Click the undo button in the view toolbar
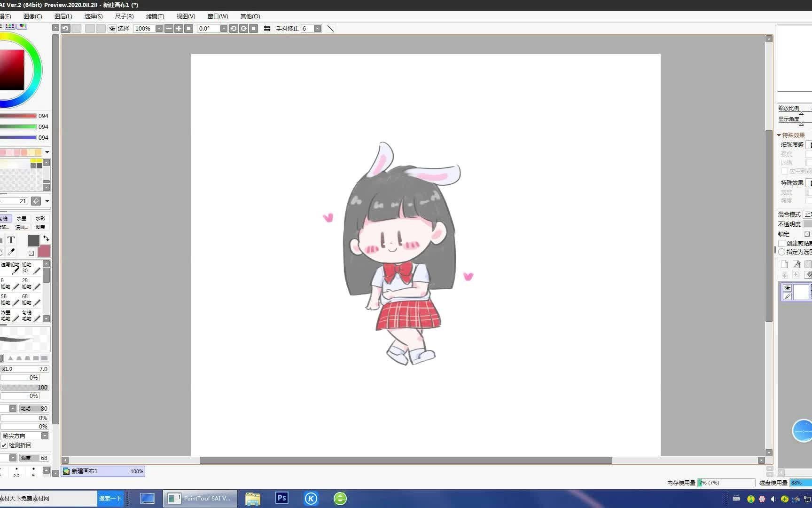812x508 pixels. pyautogui.click(x=65, y=29)
